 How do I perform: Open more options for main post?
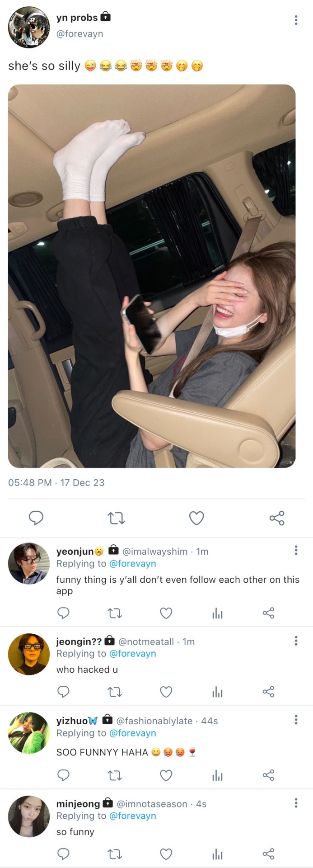pos(296,20)
